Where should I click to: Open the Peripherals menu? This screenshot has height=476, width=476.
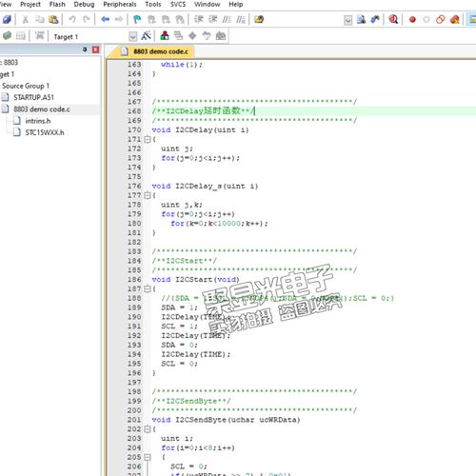point(120,5)
